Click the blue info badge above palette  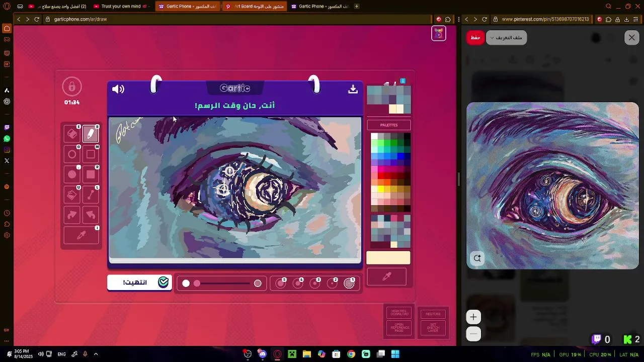403,81
